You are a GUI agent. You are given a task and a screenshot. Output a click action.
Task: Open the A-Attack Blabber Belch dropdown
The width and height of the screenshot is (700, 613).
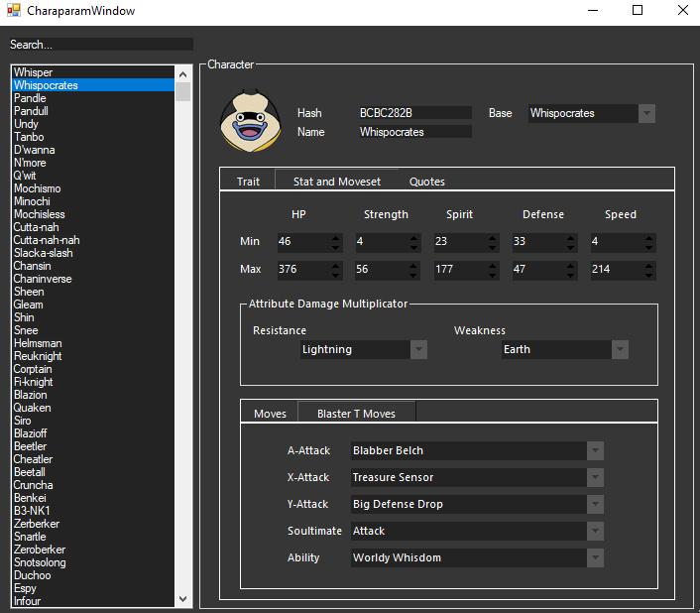[x=595, y=450]
